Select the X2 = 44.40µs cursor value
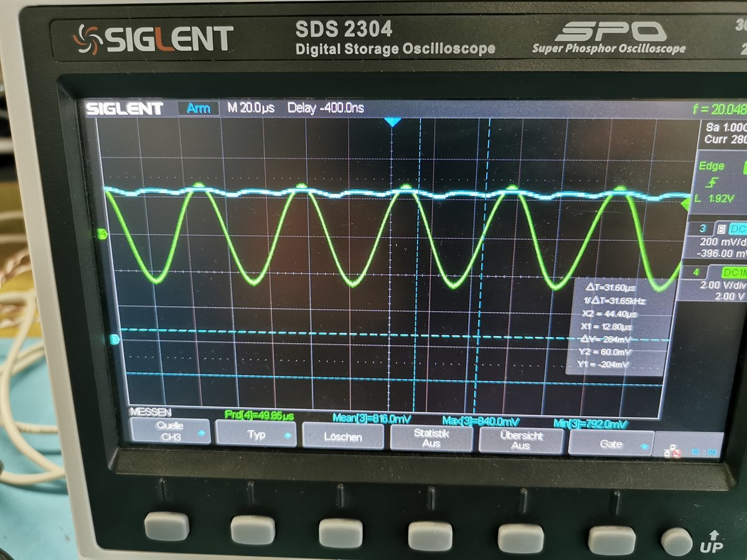This screenshot has height=560, width=747. click(x=608, y=314)
